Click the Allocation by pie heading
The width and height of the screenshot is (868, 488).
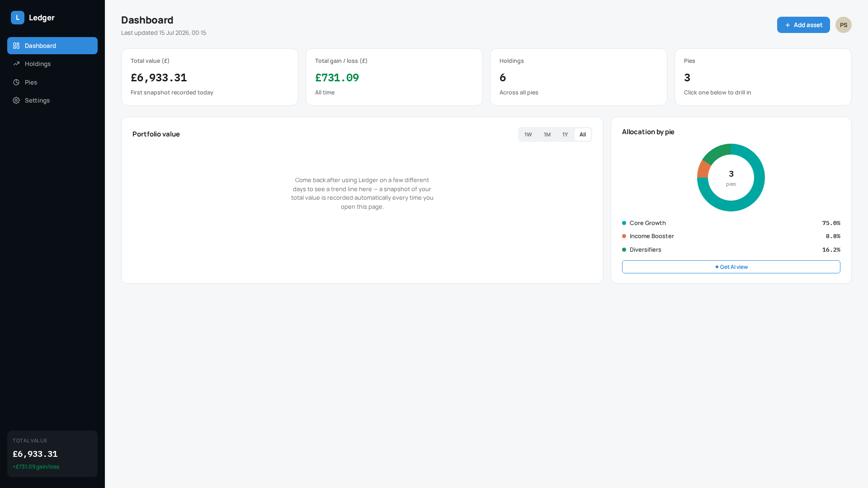click(x=648, y=132)
